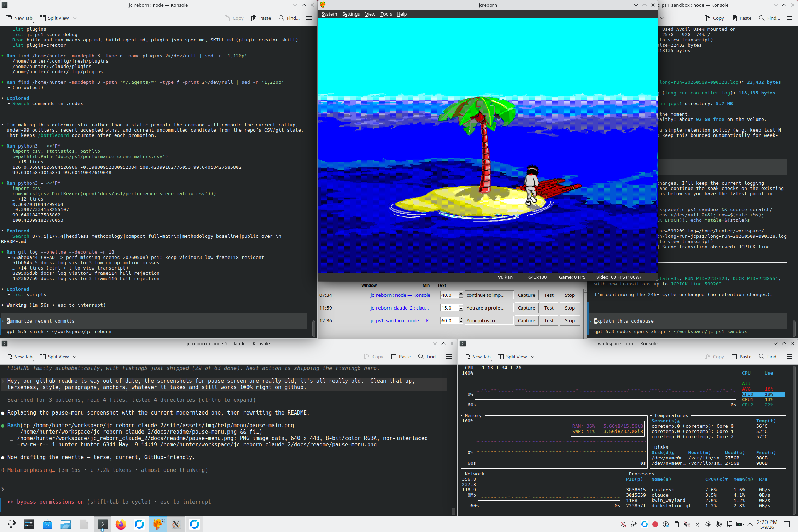This screenshot has width=798, height=532.
Task: Open the battery and power tray icon
Action: tap(740, 524)
